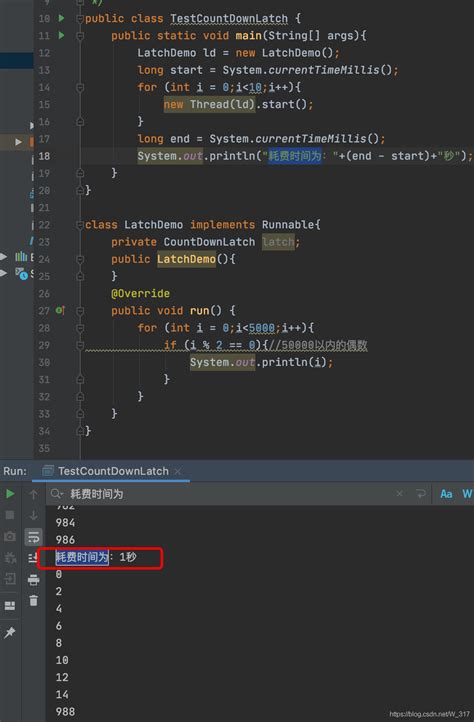Toggle the Words W search option
The image size is (474, 722).
pyautogui.click(x=467, y=494)
